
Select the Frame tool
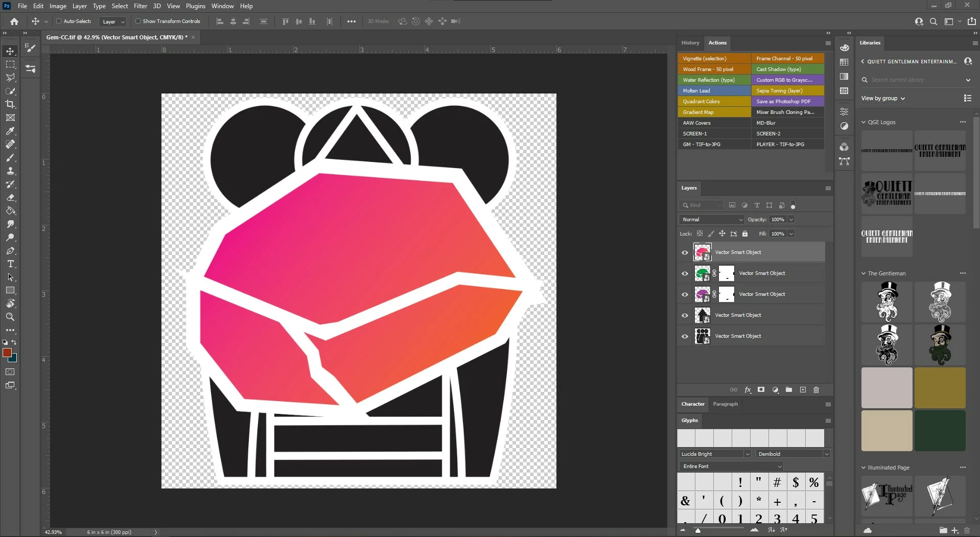(10, 118)
